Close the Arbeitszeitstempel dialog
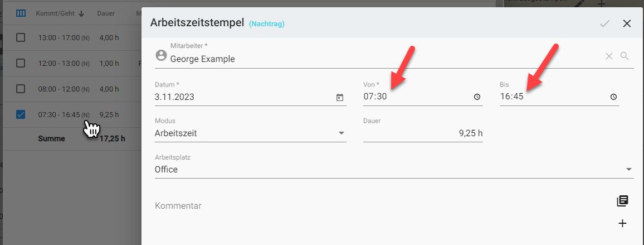Screen dimensions: 644x245 tap(627, 23)
